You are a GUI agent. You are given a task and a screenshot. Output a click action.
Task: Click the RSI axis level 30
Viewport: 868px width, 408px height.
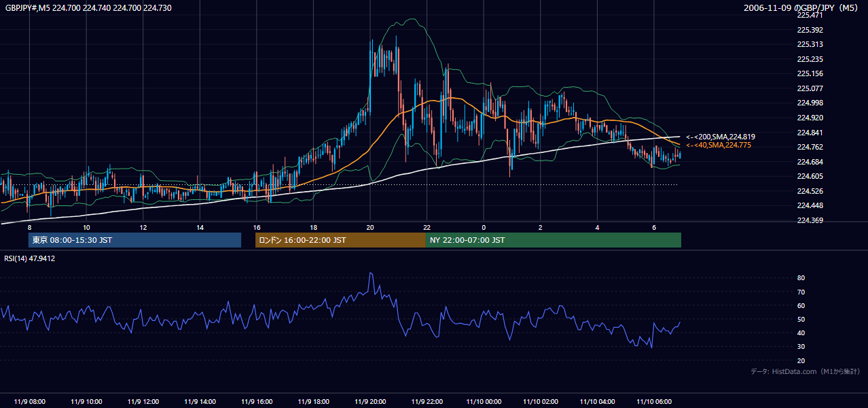tap(801, 347)
